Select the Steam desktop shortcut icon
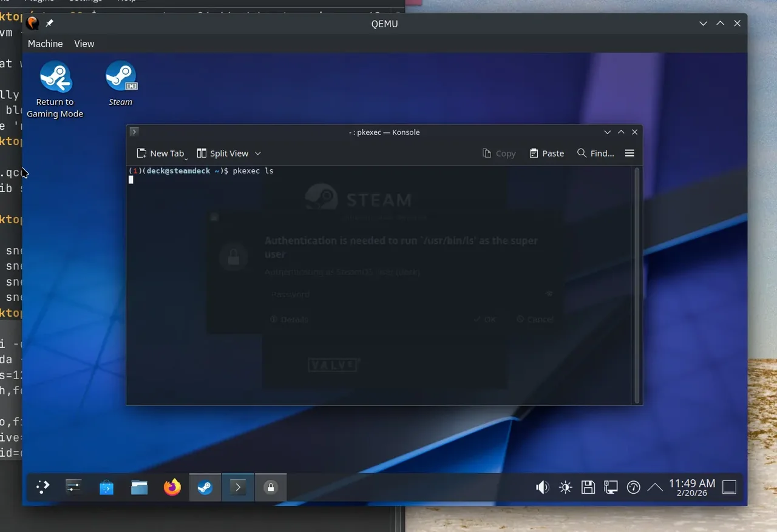 coord(120,84)
